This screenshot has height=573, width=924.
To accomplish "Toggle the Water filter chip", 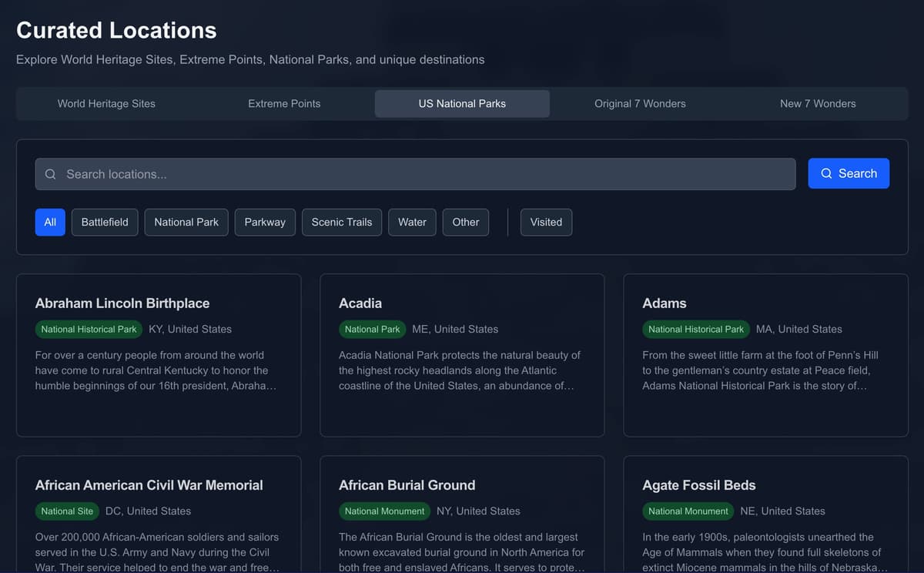I will [412, 222].
